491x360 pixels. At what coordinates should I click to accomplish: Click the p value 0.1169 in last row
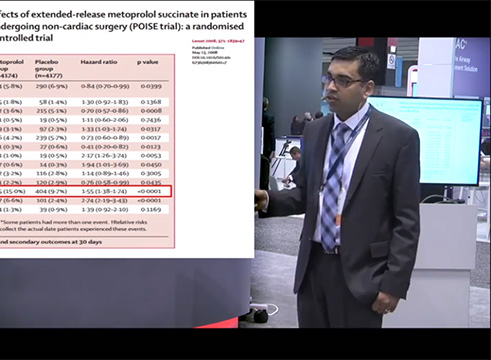coord(151,210)
